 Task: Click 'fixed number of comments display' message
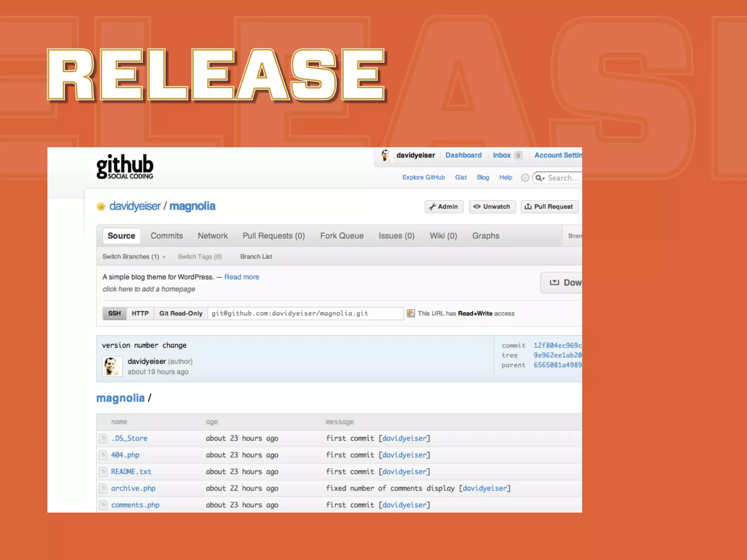(390, 489)
